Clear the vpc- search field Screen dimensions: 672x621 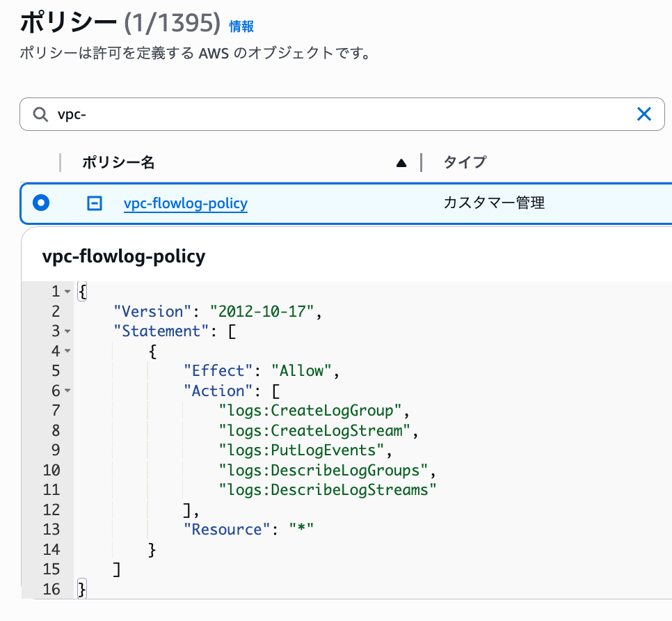tap(643, 114)
